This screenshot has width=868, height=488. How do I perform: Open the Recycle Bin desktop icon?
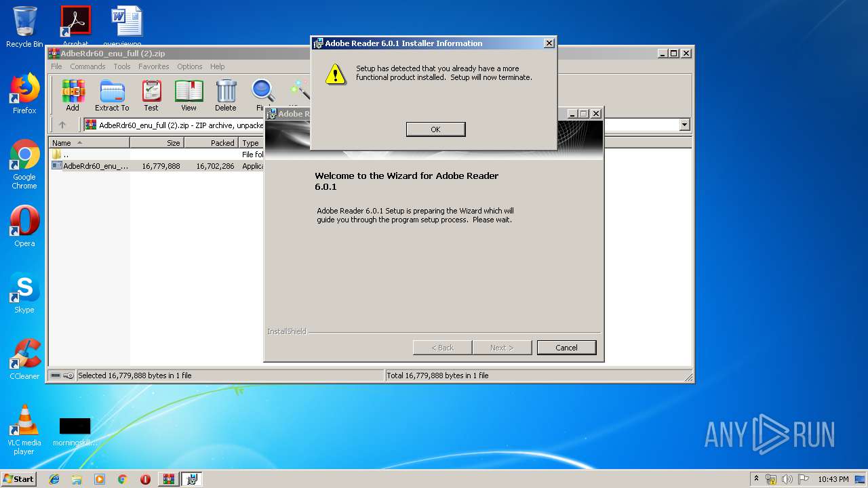[24, 27]
